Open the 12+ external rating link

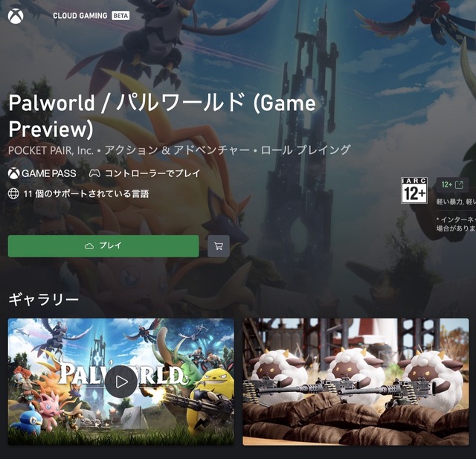tap(452, 184)
